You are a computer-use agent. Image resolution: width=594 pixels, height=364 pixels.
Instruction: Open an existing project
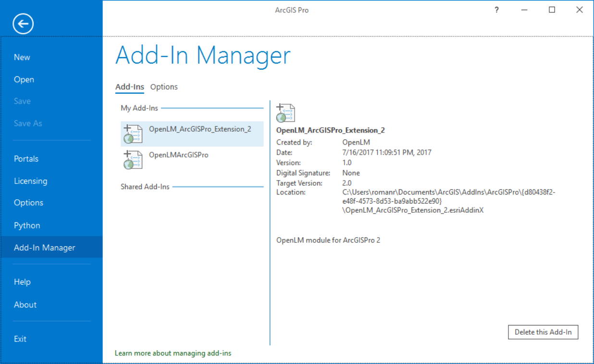(x=24, y=79)
